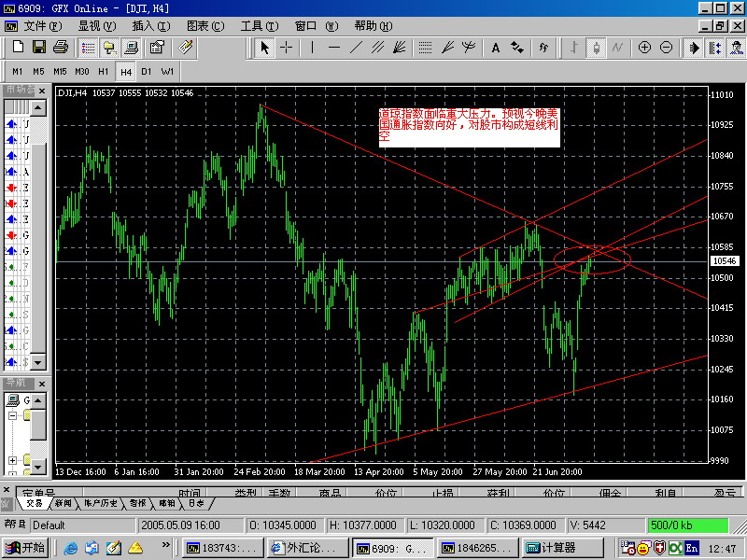The image size is (747, 560).
Task: Expand hidden Quick Launch icons chevron
Action: (x=165, y=544)
